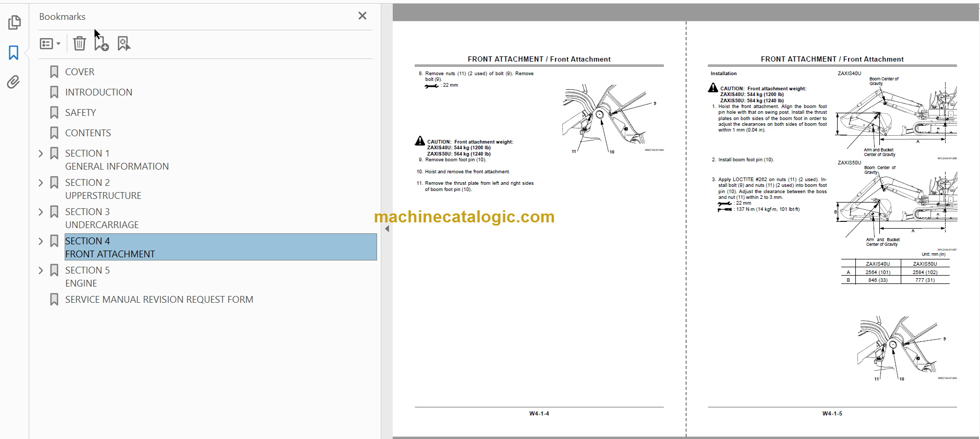Click torque value '137 N·m' text
The height and width of the screenshot is (439, 980).
(745, 209)
